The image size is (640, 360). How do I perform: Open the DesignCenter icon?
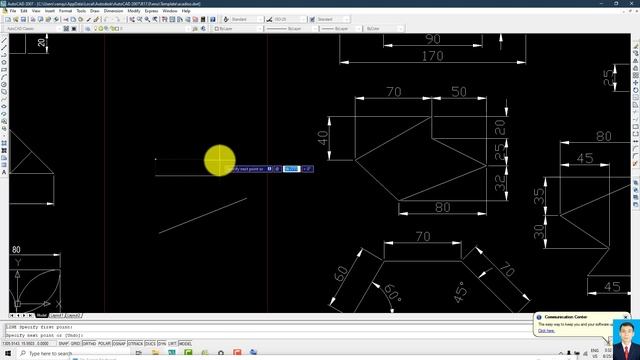(172, 20)
